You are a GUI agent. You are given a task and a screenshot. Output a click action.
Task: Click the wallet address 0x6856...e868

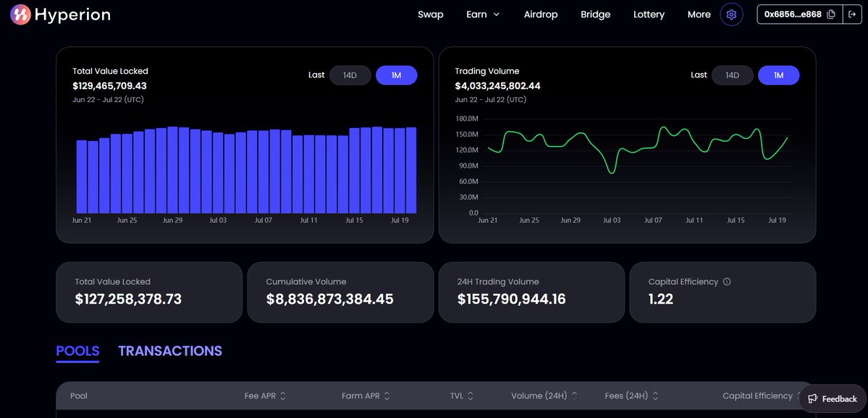(792, 14)
